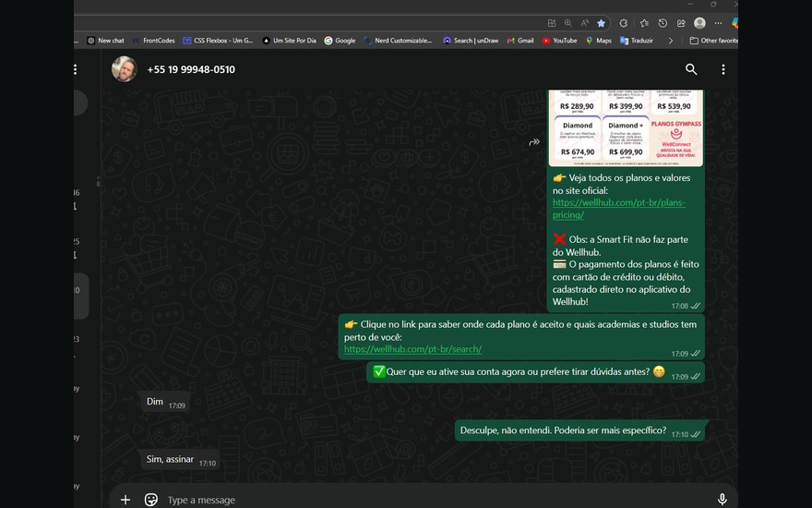Open the Favorites hub icon
This screenshot has height=508, width=812.
click(x=644, y=23)
